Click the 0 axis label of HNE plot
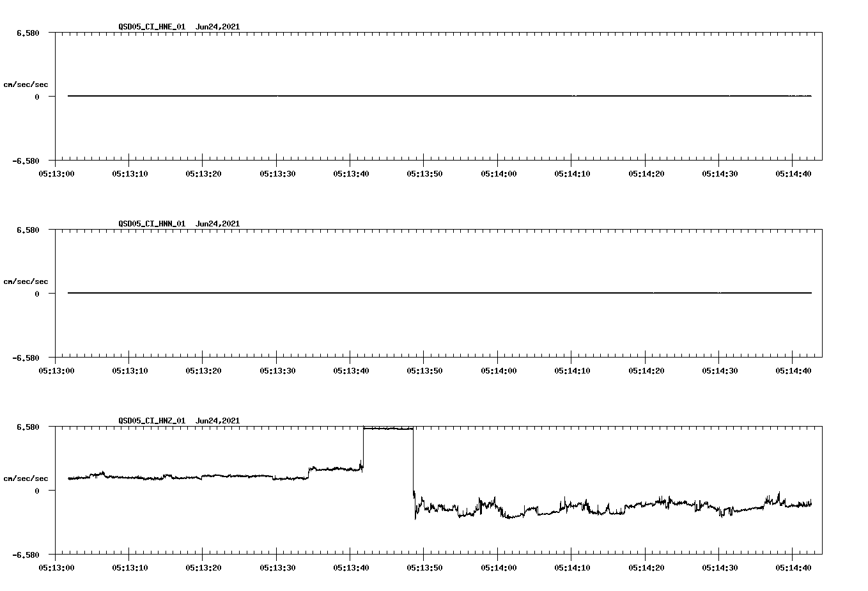Viewport: 868px width, 591px height. (37, 97)
